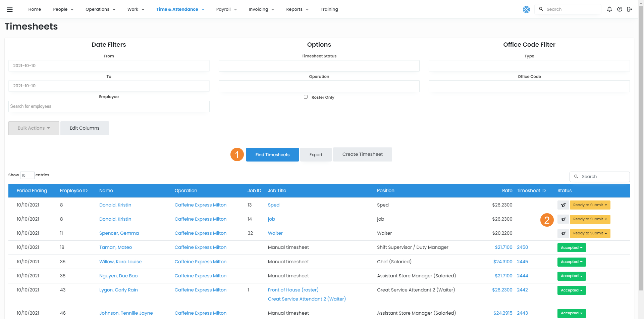The width and height of the screenshot is (644, 319).
Task: Click the notifications bell icon
Action: [609, 9]
